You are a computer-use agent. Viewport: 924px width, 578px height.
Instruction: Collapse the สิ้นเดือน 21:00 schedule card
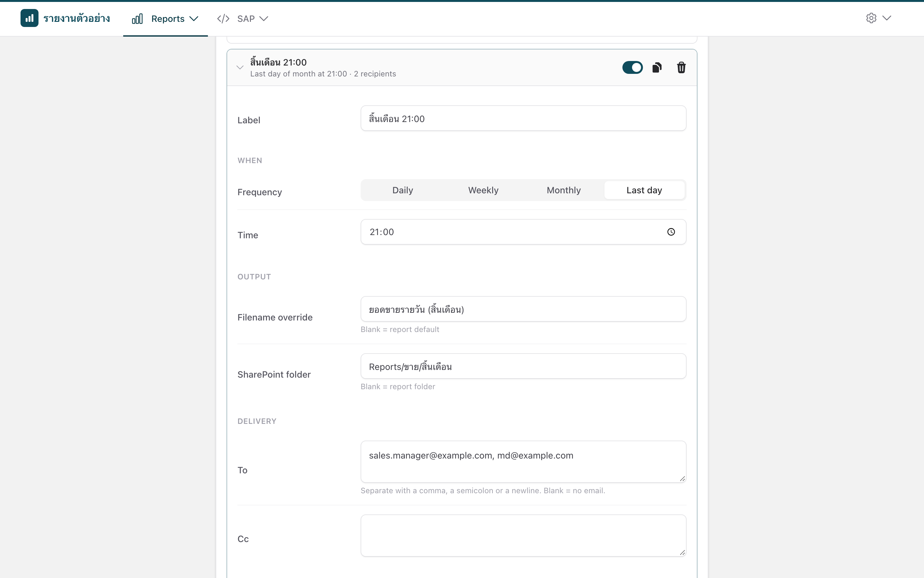pos(240,68)
